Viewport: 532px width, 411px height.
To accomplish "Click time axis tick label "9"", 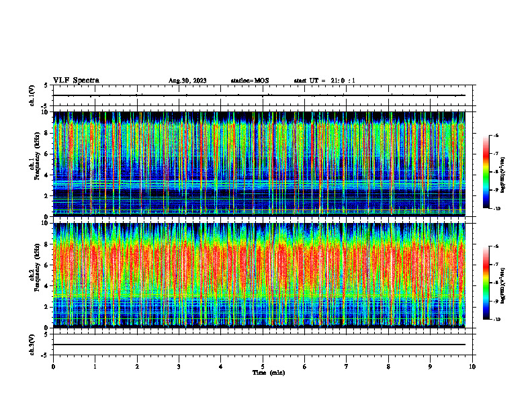I will (430, 367).
